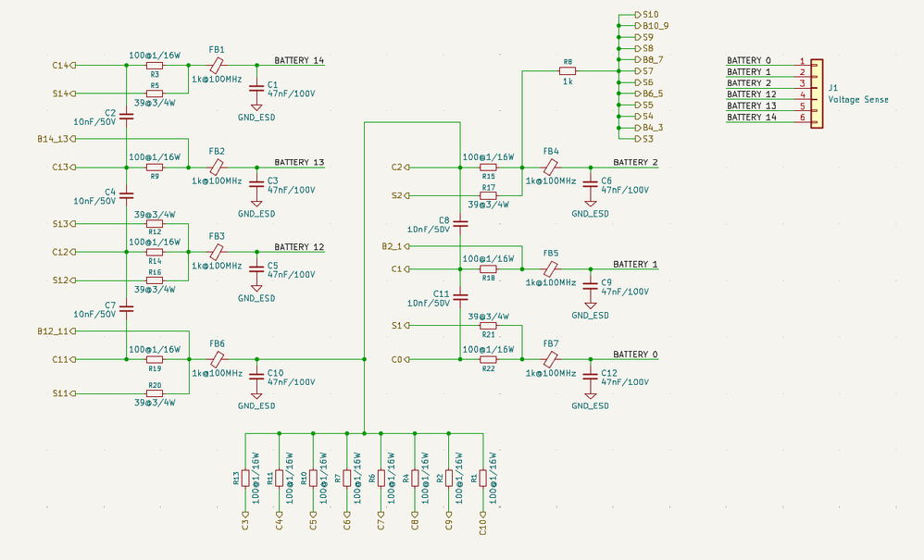Click the 10nF capacitor C7 symbol
This screenshot has width=924, height=560.
point(126,308)
